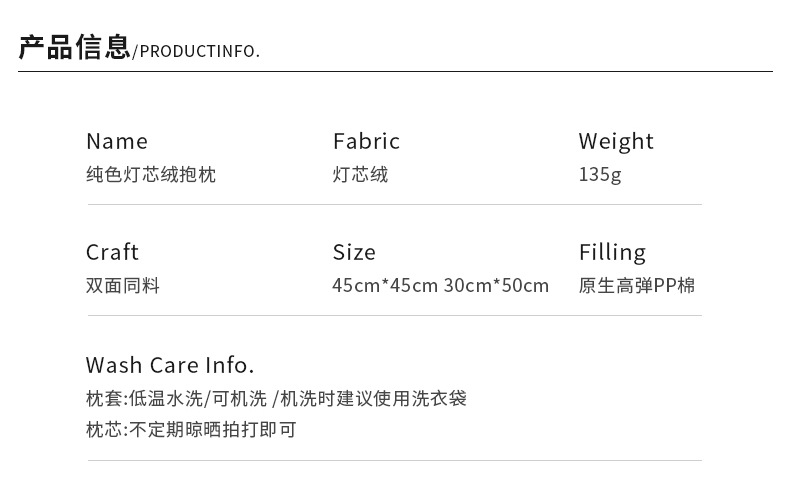Click the fabric value 灯芯绒

point(360,175)
